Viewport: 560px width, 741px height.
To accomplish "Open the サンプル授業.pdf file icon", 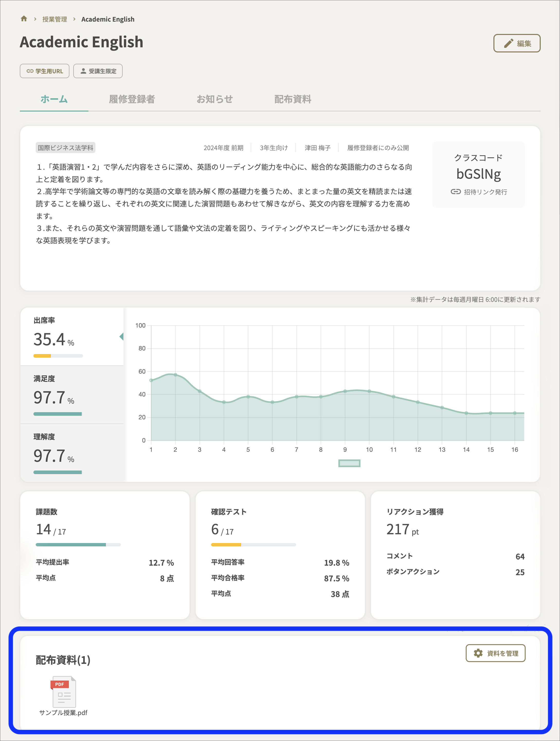I will point(63,692).
